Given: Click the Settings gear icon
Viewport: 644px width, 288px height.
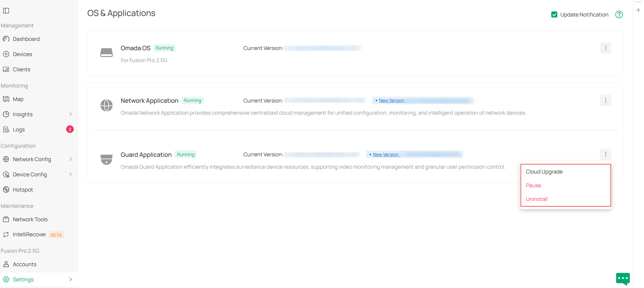Looking at the screenshot, I should [6, 280].
